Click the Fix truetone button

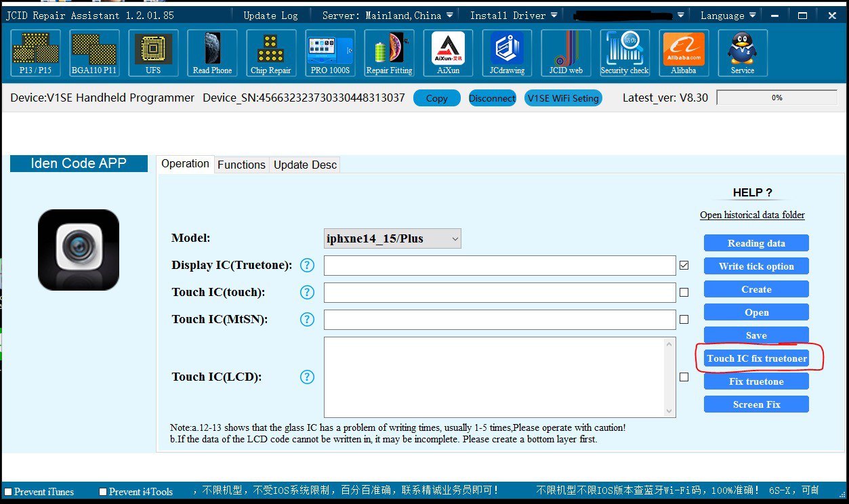coord(756,381)
